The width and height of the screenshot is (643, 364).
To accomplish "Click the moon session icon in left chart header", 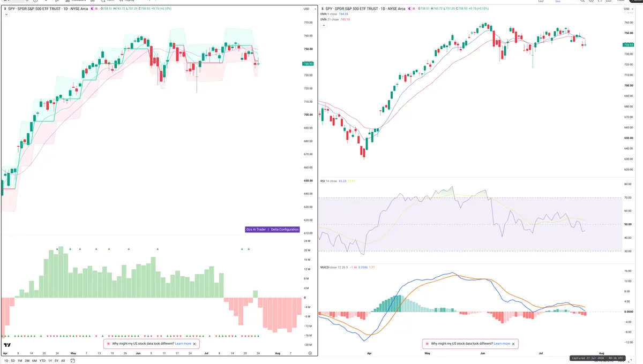I will click(x=92, y=9).
